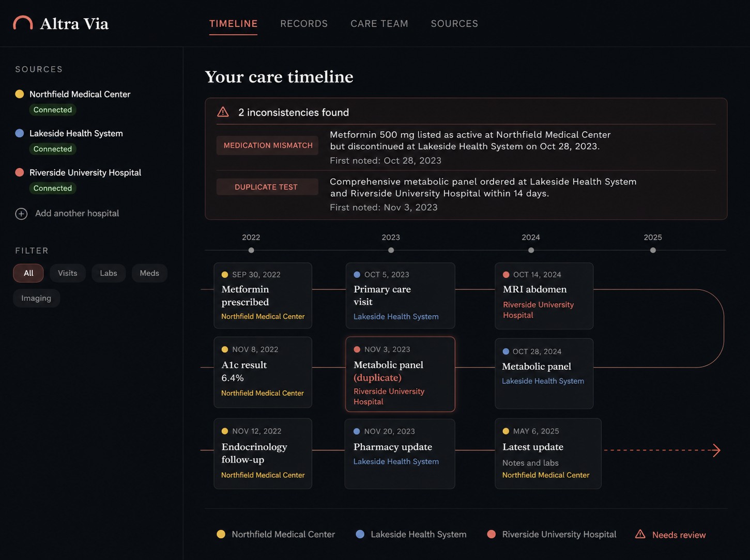The height and width of the screenshot is (560, 750).
Task: Click the blue dot beside Lakeside Health System source
Action: click(x=20, y=133)
